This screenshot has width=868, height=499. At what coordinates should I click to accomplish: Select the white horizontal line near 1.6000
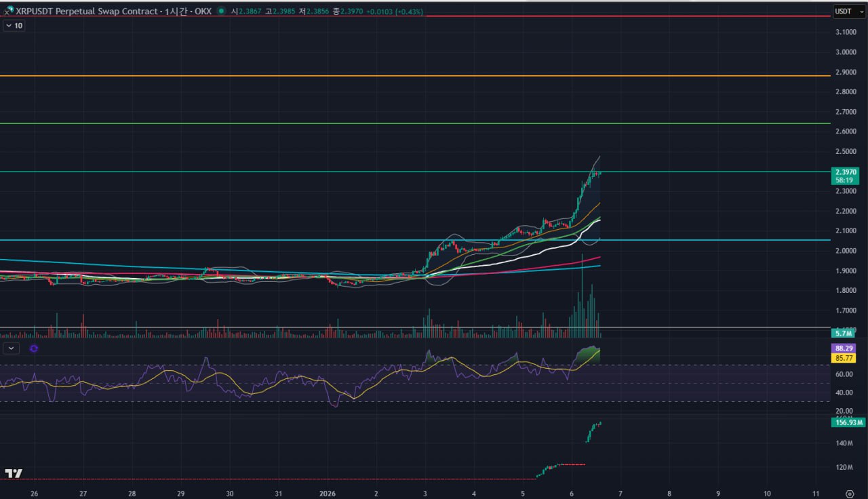[x=415, y=327]
